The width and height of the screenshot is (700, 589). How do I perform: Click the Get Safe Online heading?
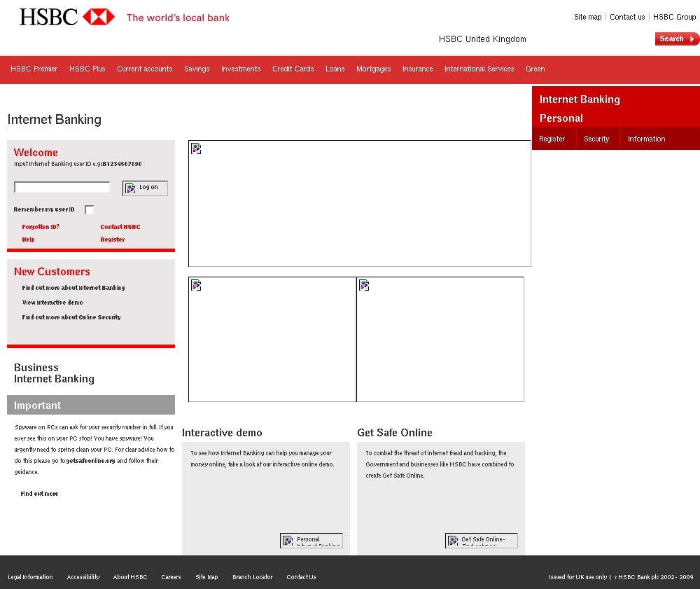[395, 433]
